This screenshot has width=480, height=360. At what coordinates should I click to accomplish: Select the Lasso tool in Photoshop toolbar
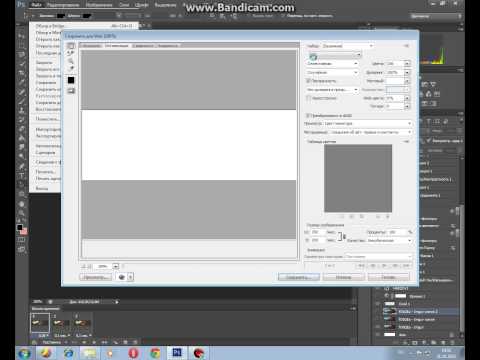pyautogui.click(x=22, y=53)
